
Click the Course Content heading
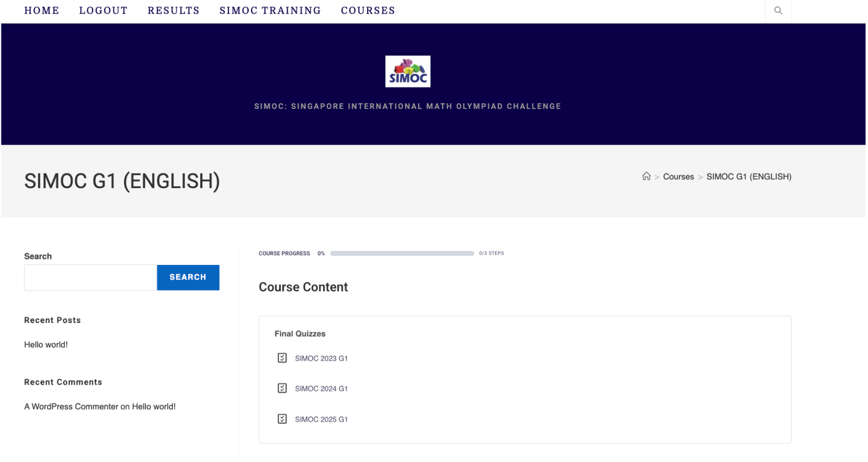pyautogui.click(x=303, y=287)
